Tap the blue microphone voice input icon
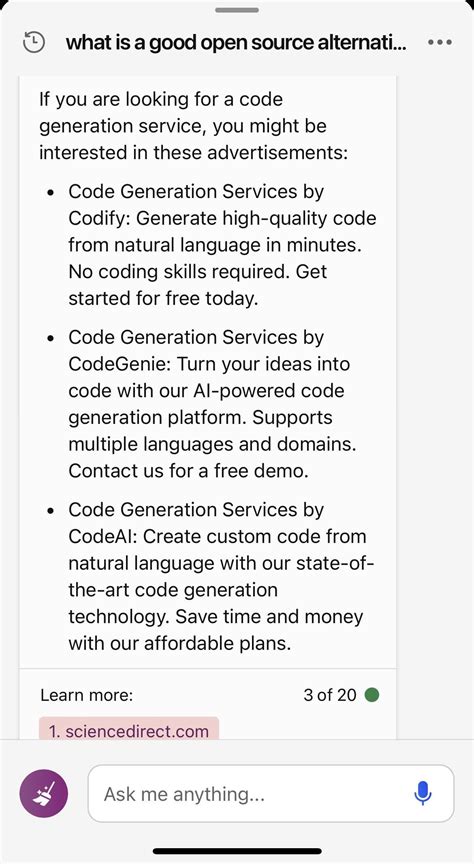The image size is (474, 864). (422, 793)
